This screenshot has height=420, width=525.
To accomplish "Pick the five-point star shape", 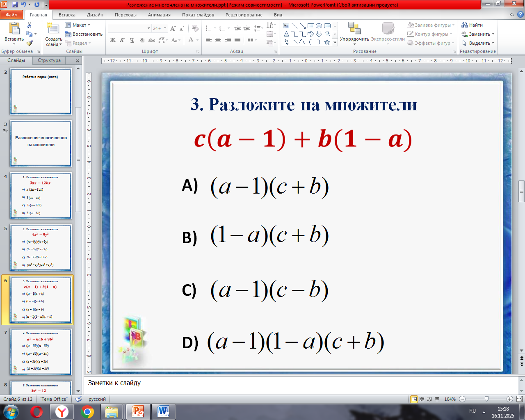I will pyautogui.click(x=327, y=42).
